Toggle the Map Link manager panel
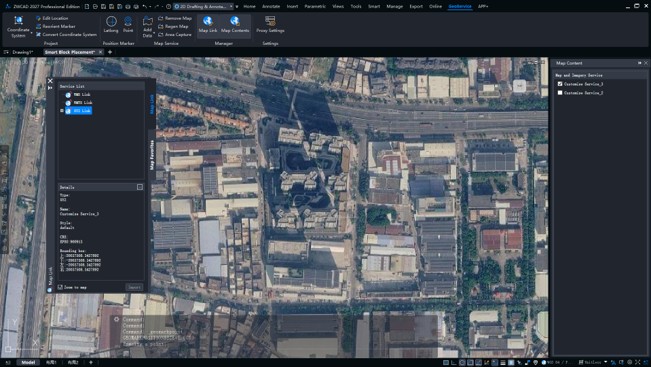The height and width of the screenshot is (367, 651). [208, 25]
